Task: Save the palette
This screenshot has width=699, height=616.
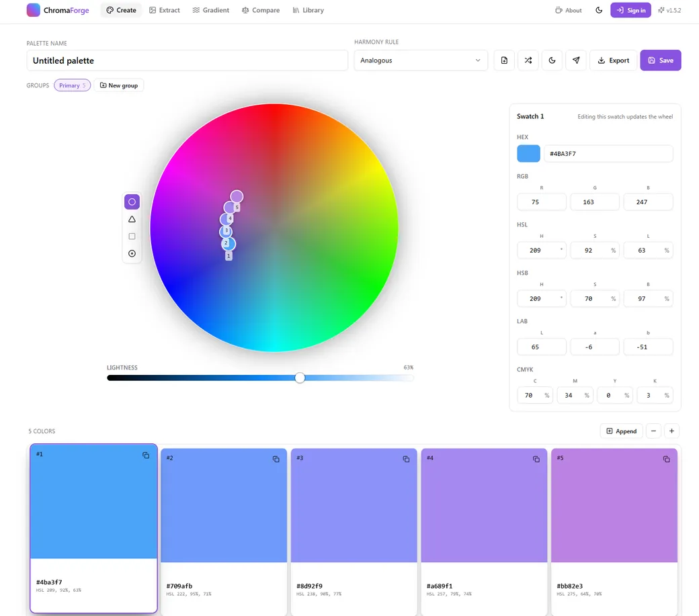Action: coord(661,60)
